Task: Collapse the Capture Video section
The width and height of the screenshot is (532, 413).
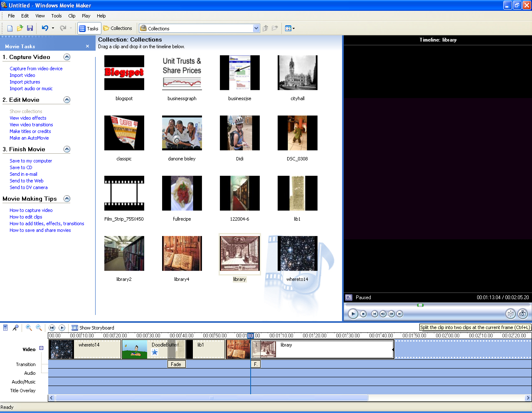Action: pos(66,57)
